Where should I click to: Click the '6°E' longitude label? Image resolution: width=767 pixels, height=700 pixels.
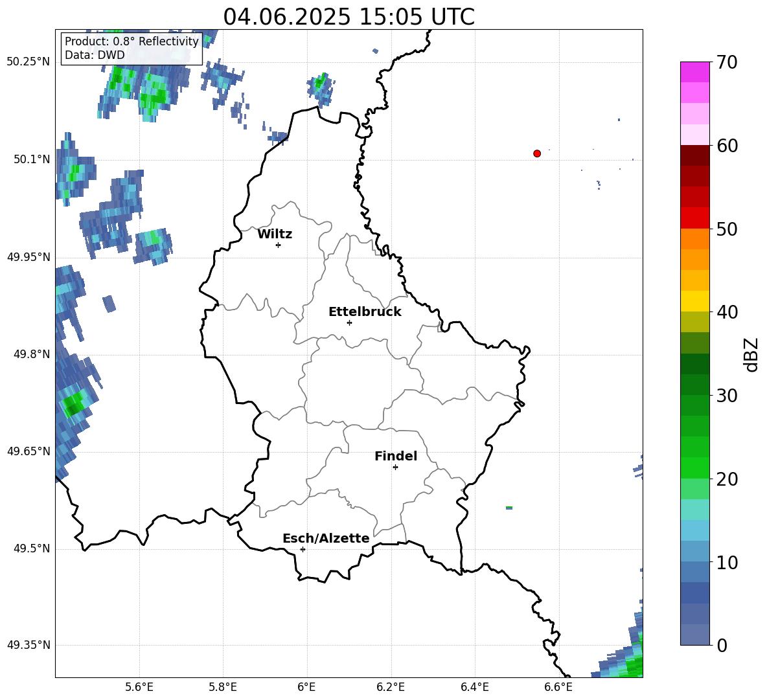[x=306, y=687]
